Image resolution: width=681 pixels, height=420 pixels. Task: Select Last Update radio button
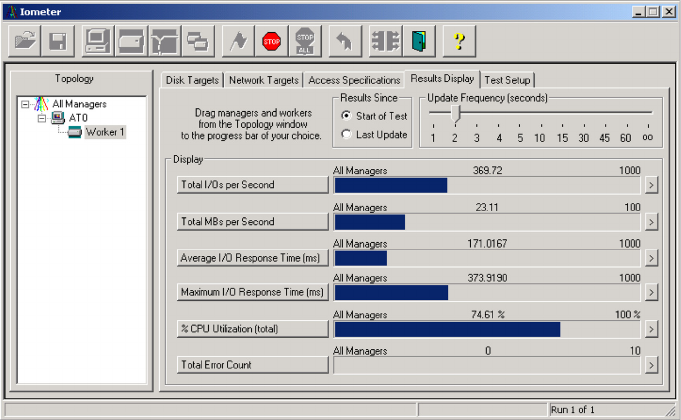coord(346,134)
